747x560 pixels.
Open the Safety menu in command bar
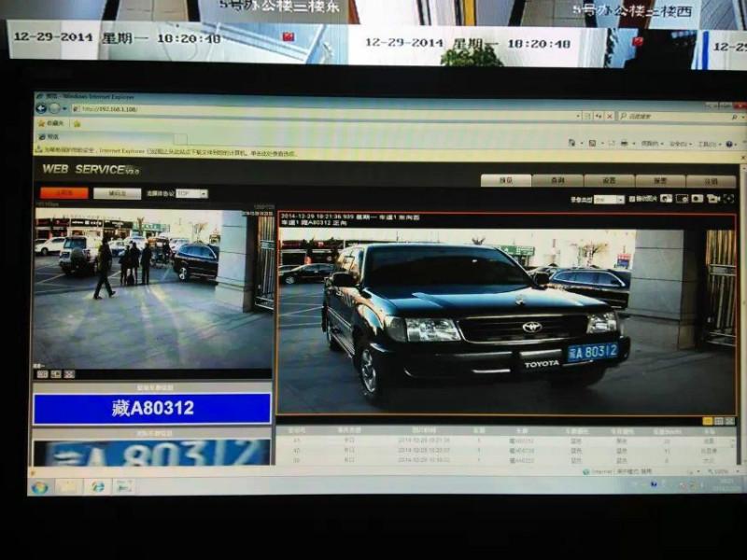coord(681,144)
